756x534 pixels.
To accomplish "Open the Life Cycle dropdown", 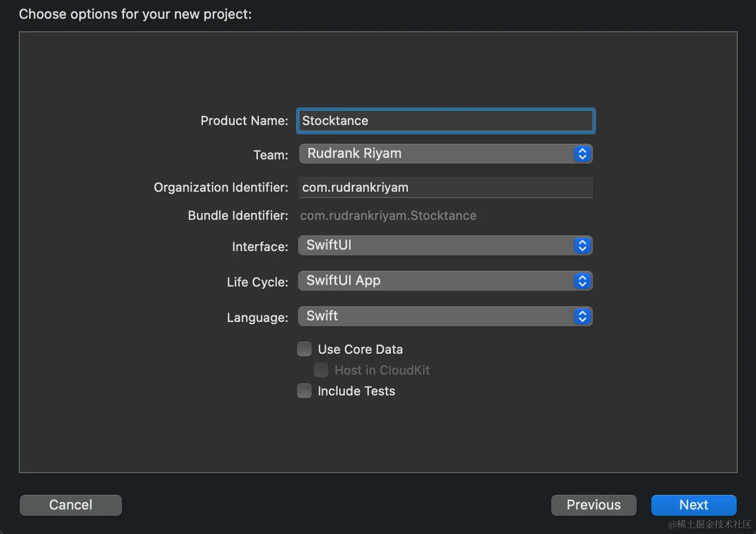I will pyautogui.click(x=445, y=281).
